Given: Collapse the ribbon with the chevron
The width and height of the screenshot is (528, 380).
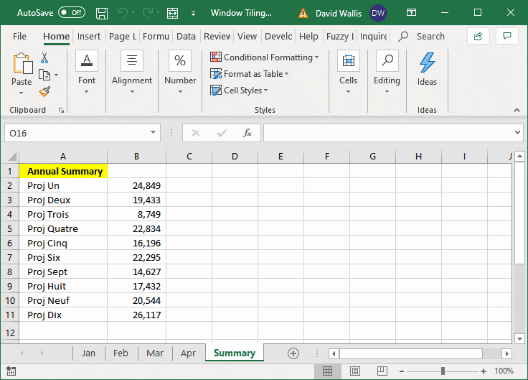Looking at the screenshot, I should (517, 110).
